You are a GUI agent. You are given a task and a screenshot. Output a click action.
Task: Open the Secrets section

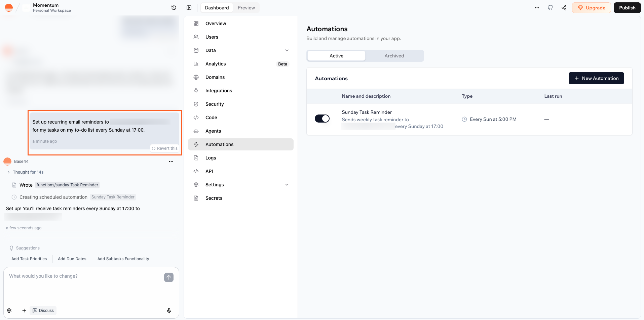[x=214, y=198]
